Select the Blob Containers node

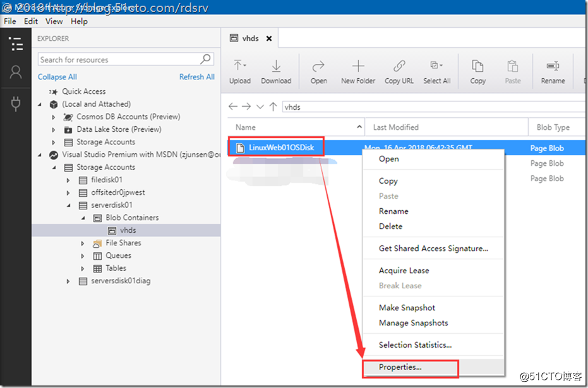point(132,218)
